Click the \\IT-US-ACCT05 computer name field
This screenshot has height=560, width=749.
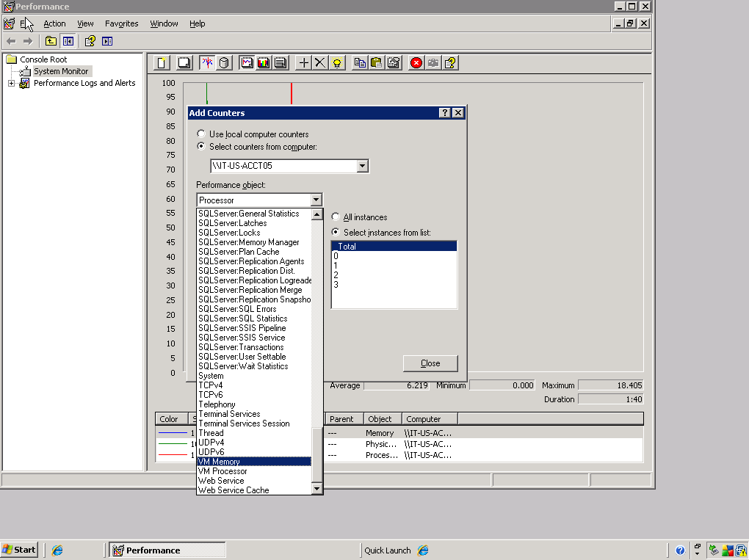[283, 166]
